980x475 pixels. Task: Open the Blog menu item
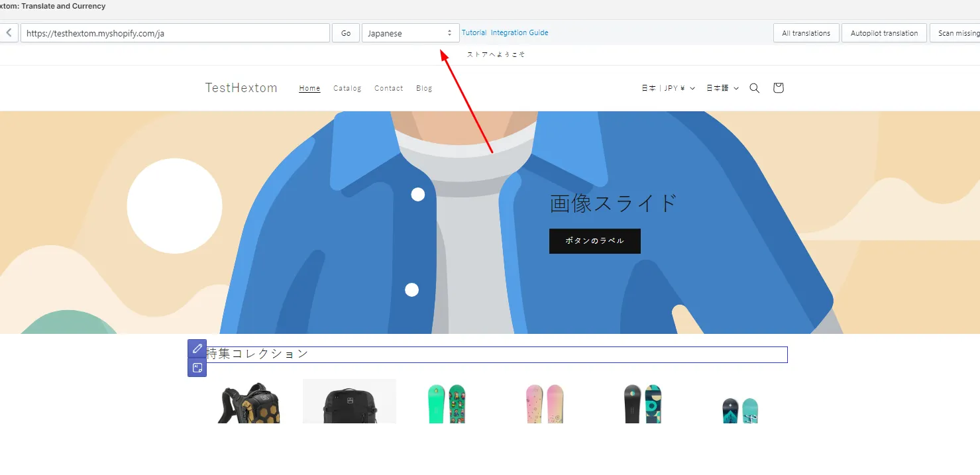point(424,88)
